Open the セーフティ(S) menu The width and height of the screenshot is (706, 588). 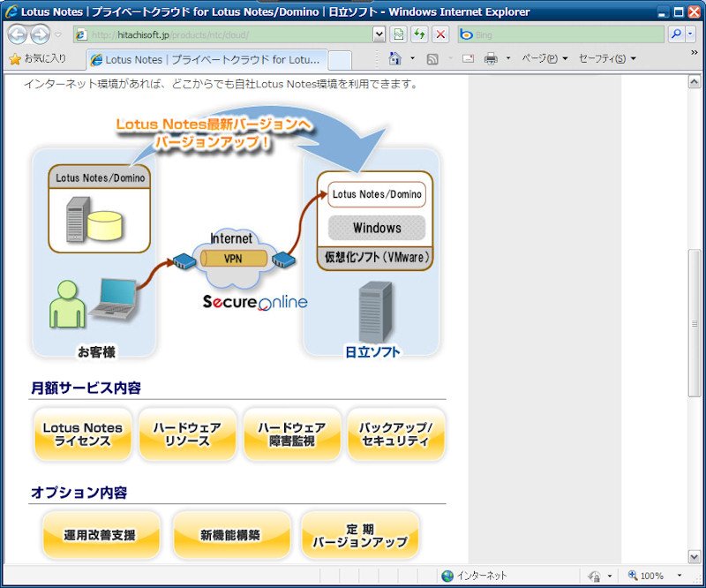pos(607,58)
